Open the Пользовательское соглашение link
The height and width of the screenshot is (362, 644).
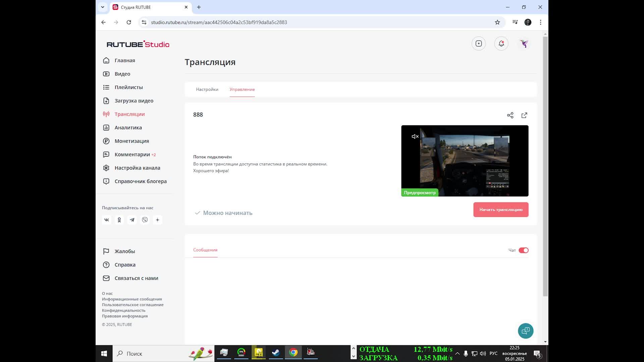(x=133, y=305)
